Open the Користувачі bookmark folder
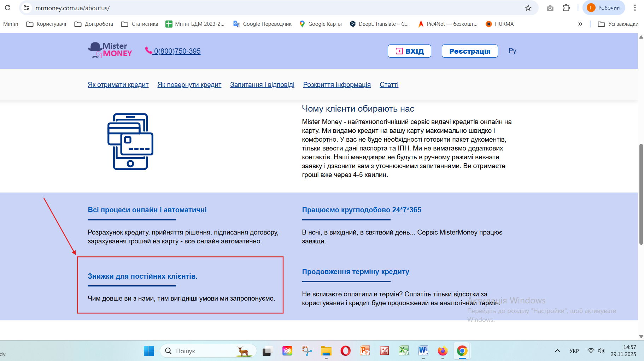This screenshot has width=644, height=361. [46, 24]
